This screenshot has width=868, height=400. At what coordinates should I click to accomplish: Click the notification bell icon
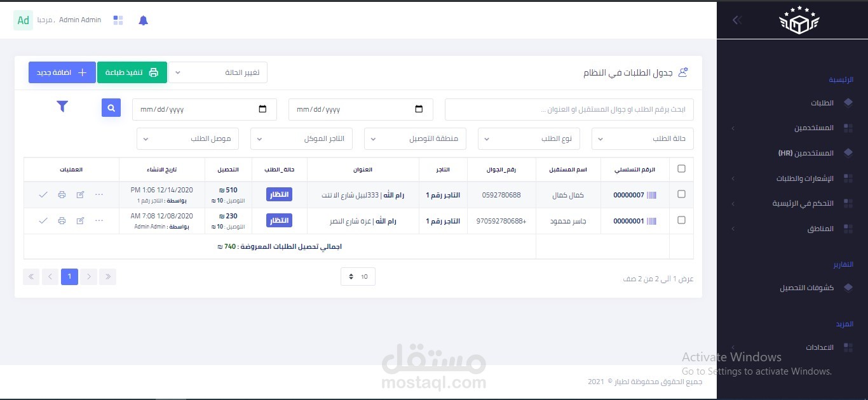143,20
